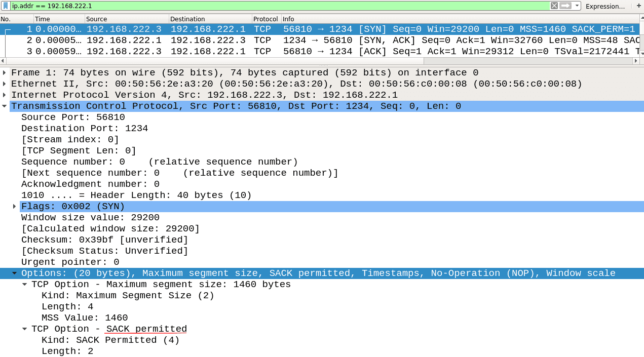Open the Expression builder

(x=606, y=6)
